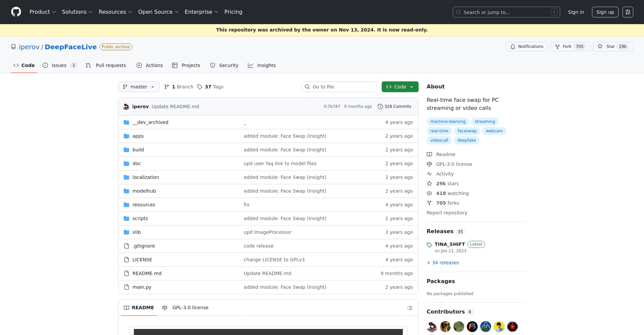The width and height of the screenshot is (644, 335).
Task: Click the Fork 705 button
Action: pyautogui.click(x=570, y=47)
